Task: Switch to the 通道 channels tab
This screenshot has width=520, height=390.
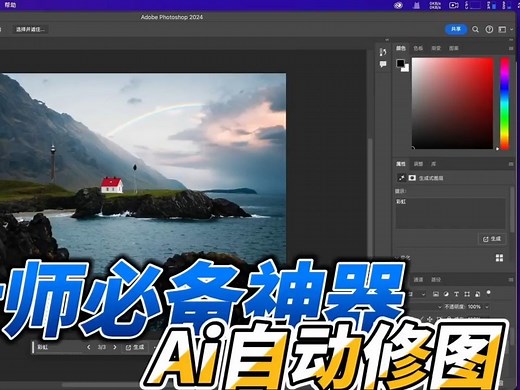Action: [x=418, y=280]
